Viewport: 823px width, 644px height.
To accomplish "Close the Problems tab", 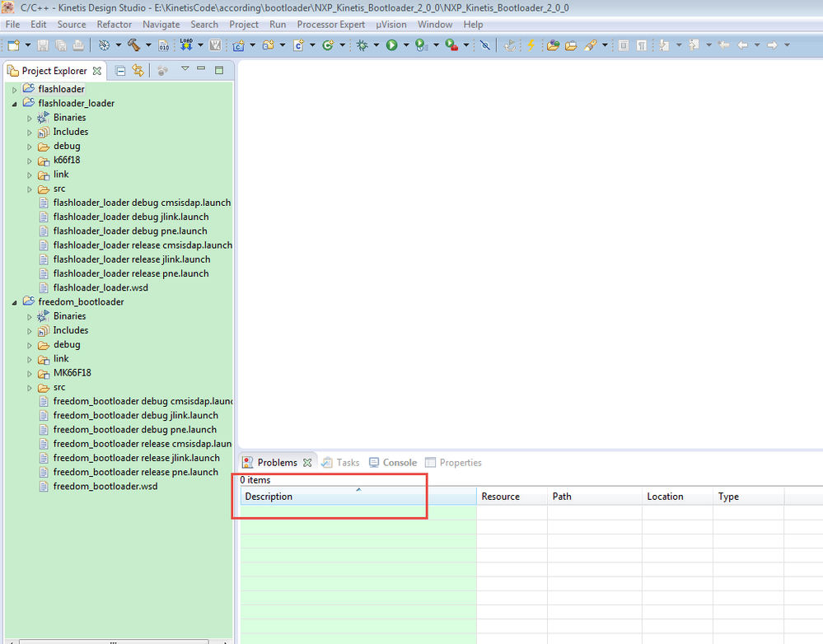I will [x=307, y=462].
